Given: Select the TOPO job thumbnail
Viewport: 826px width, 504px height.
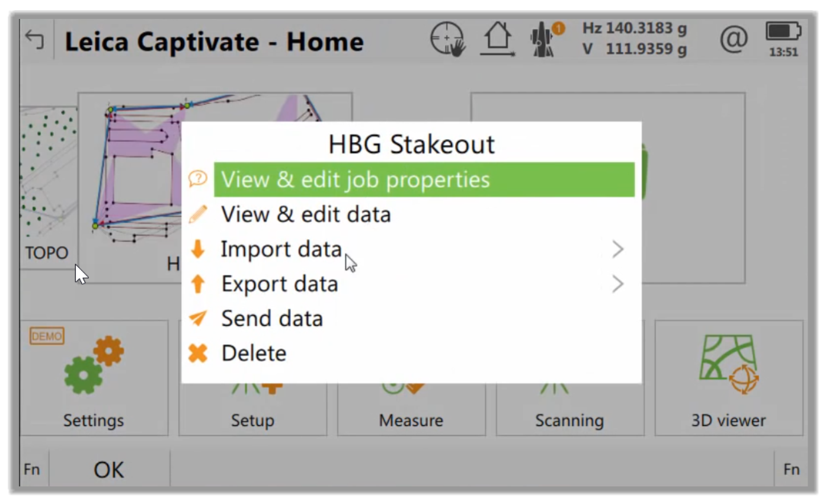Looking at the screenshot, I should click(x=49, y=187).
